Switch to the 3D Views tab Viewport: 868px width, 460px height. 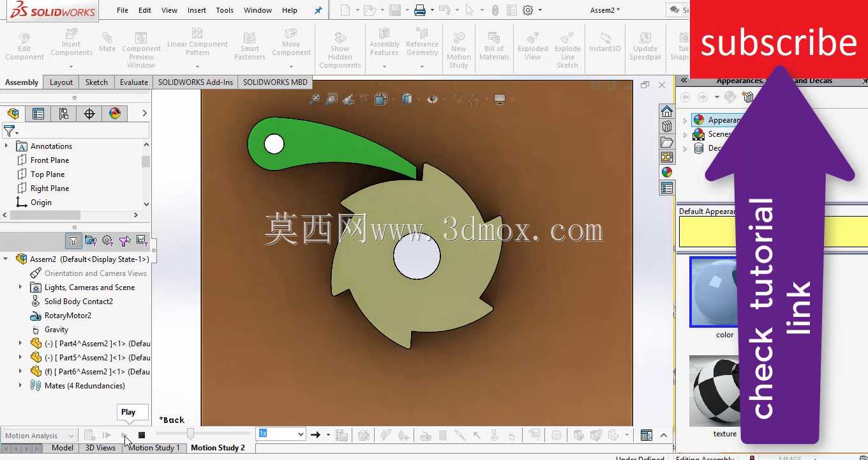click(x=100, y=448)
